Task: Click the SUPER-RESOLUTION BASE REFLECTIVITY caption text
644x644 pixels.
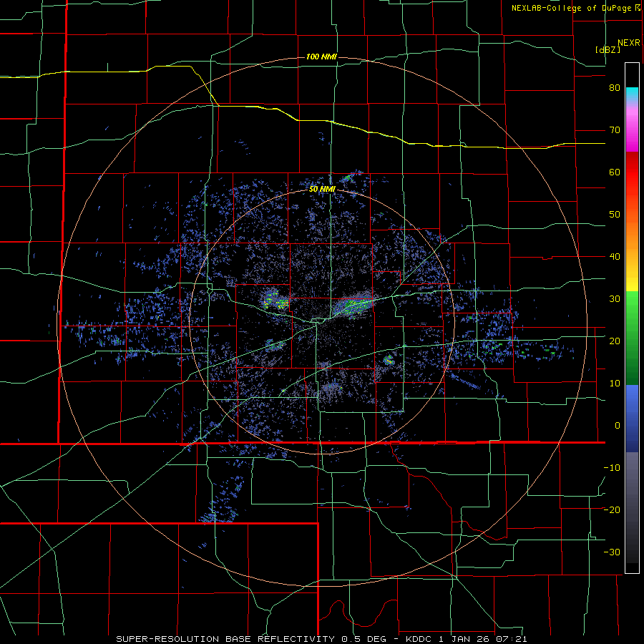Action: (225, 639)
